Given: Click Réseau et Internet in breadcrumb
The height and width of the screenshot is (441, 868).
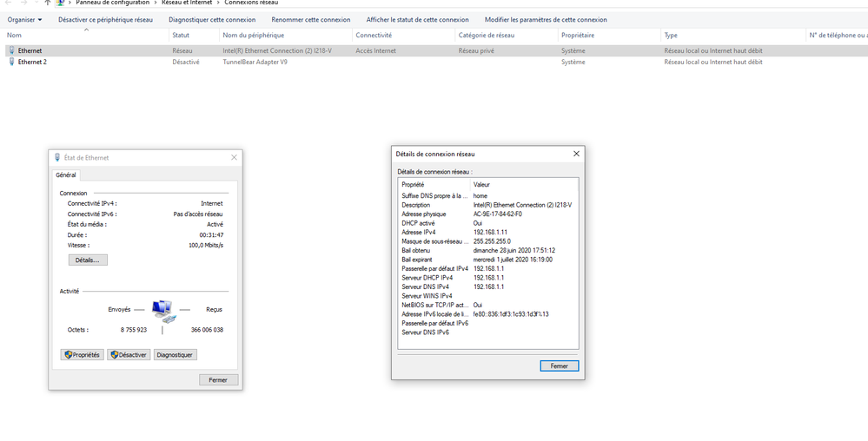Looking at the screenshot, I should tap(187, 3).
